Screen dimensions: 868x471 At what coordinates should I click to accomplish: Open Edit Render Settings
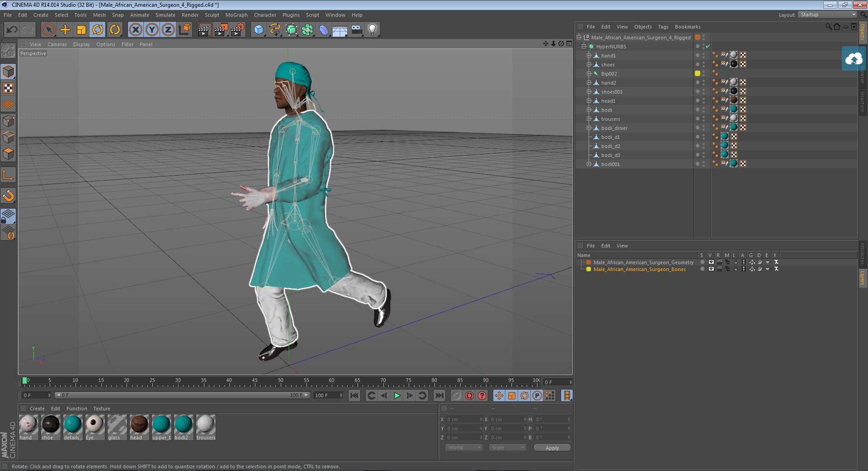[238, 30]
